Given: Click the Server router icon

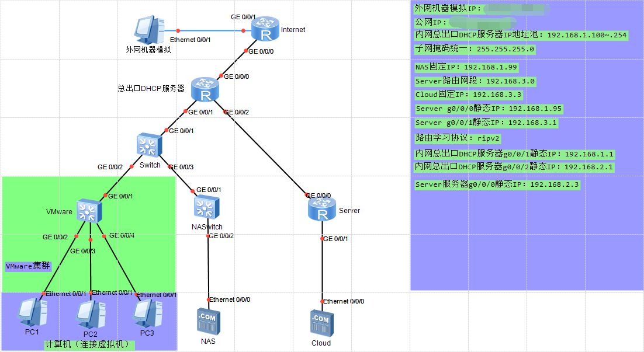Looking at the screenshot, I should (x=321, y=210).
